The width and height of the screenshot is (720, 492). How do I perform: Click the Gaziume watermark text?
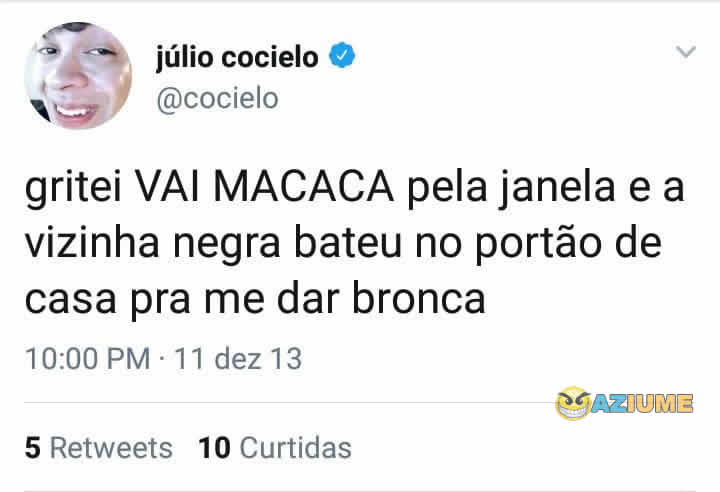(642, 403)
